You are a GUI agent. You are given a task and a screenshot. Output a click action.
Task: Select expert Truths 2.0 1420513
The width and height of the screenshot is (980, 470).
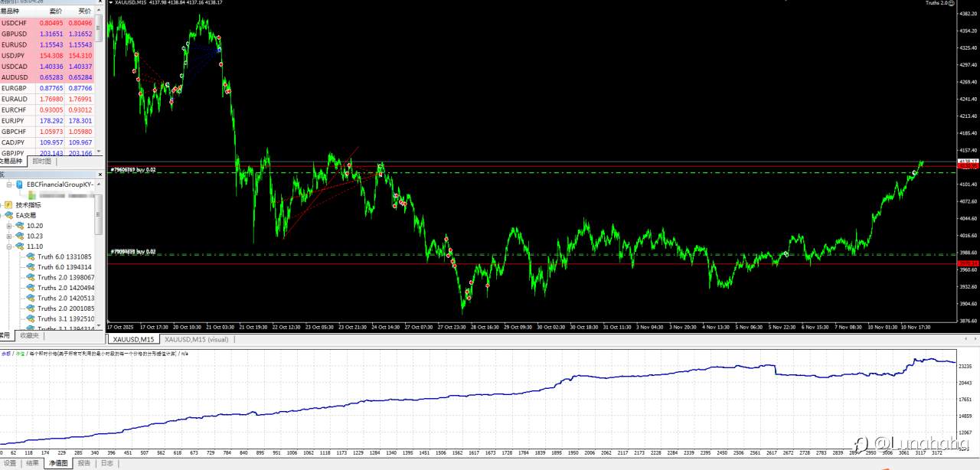(66, 298)
